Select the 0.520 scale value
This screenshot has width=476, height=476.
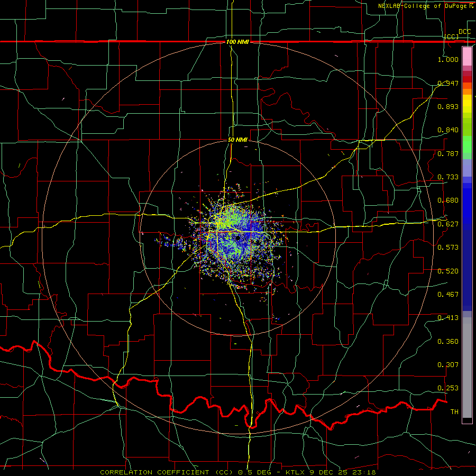(448, 271)
